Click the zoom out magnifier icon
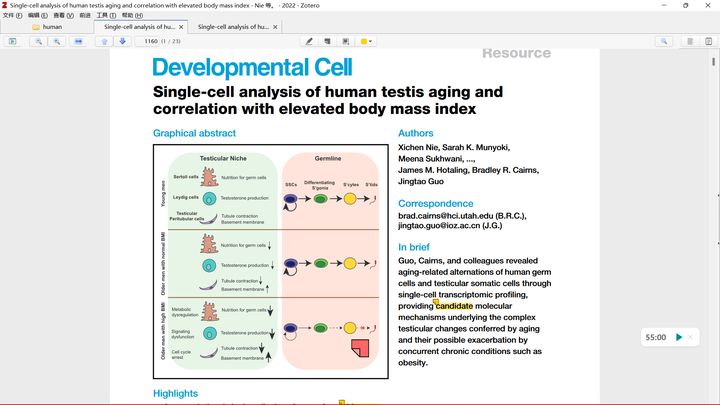Viewport: 720px width, 405px height. [40, 41]
